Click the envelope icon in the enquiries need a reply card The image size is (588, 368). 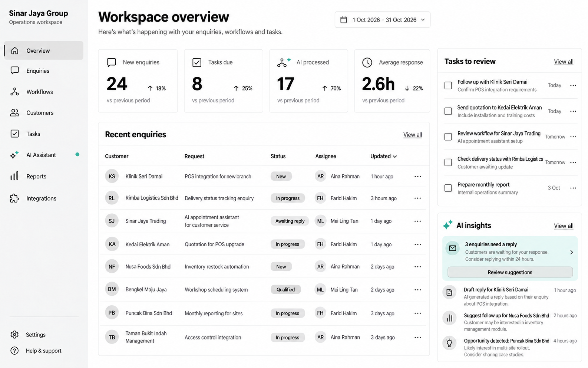coord(453,248)
